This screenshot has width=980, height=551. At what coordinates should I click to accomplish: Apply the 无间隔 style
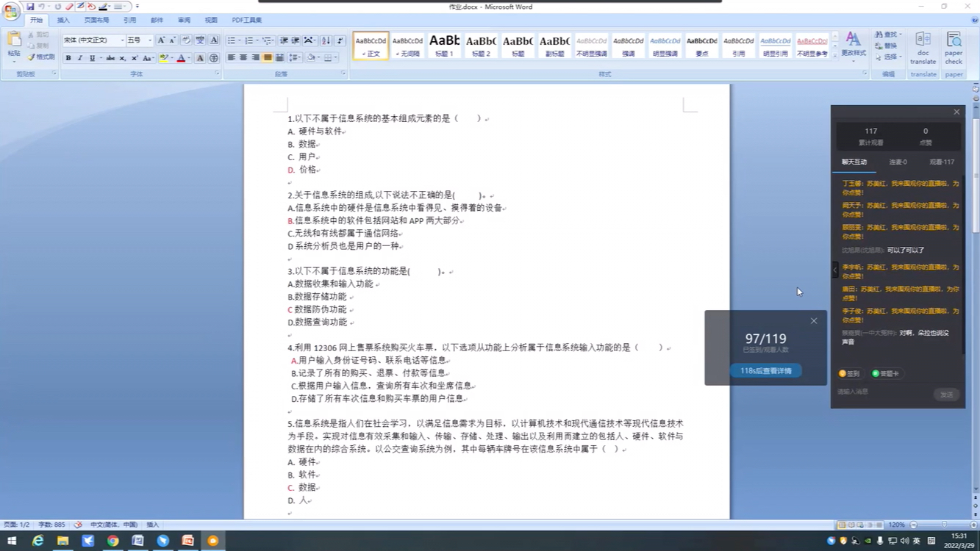[407, 46]
